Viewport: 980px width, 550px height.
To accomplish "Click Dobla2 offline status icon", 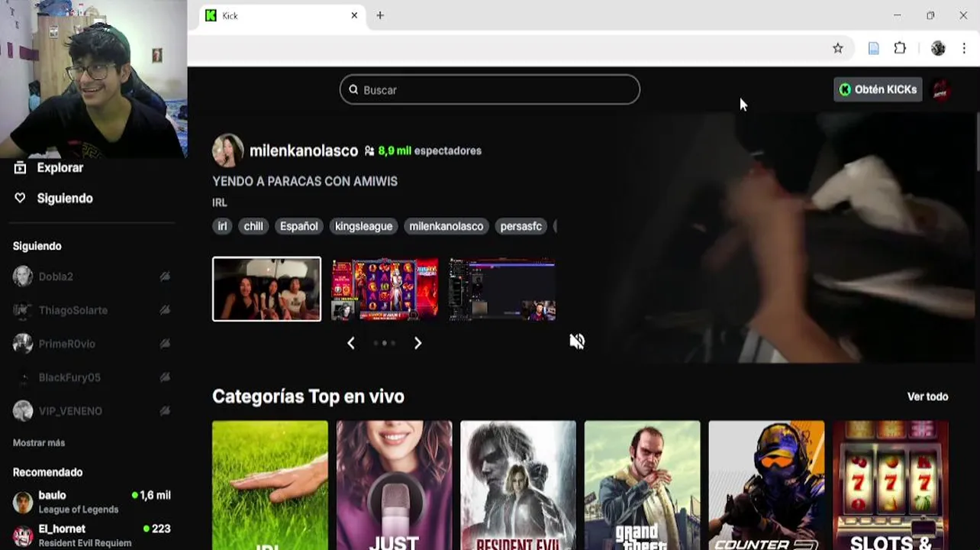I will (x=165, y=277).
